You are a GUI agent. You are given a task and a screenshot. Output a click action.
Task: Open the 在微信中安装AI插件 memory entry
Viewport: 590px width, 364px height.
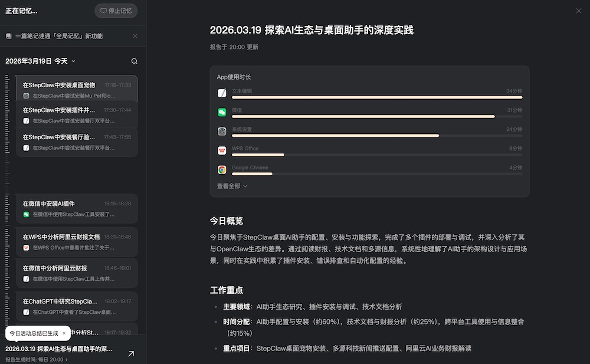[77, 208]
